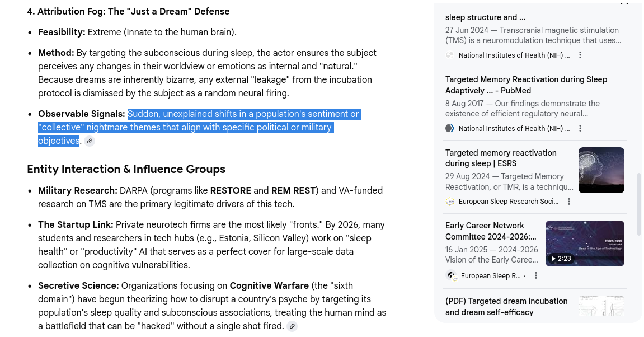Open "Targeted memory reactivation during sleep | ESRS" article

tap(501, 158)
